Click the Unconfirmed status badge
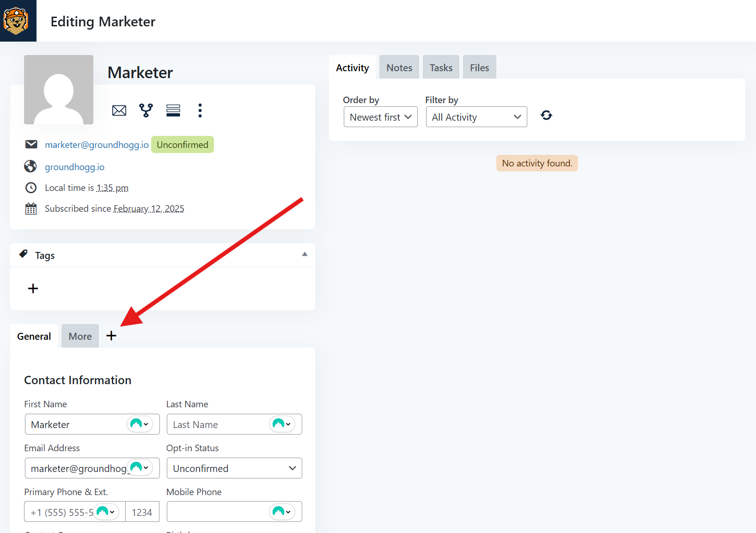Screen dimensions: 756x533 (x=183, y=145)
